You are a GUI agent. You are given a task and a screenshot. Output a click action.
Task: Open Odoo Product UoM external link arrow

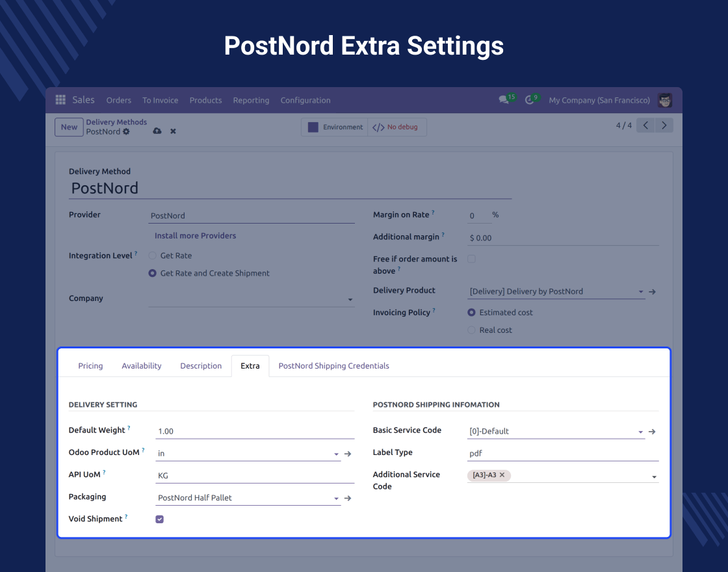[348, 454]
